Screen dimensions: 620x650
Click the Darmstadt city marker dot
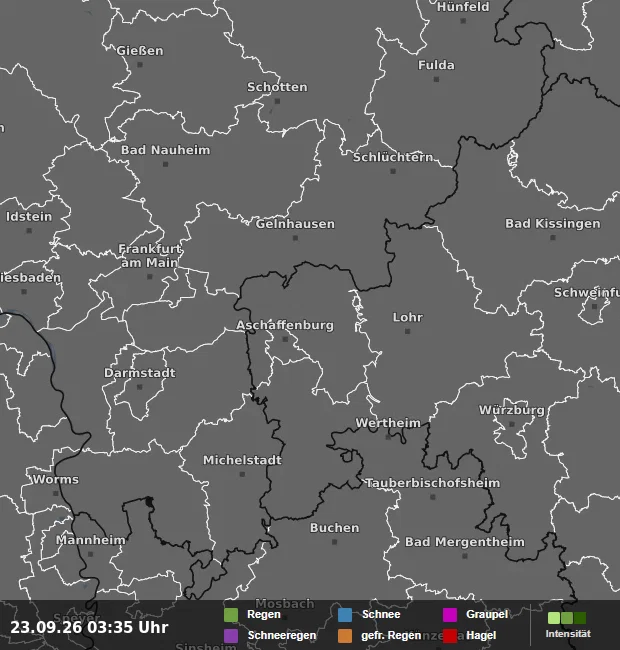140,387
